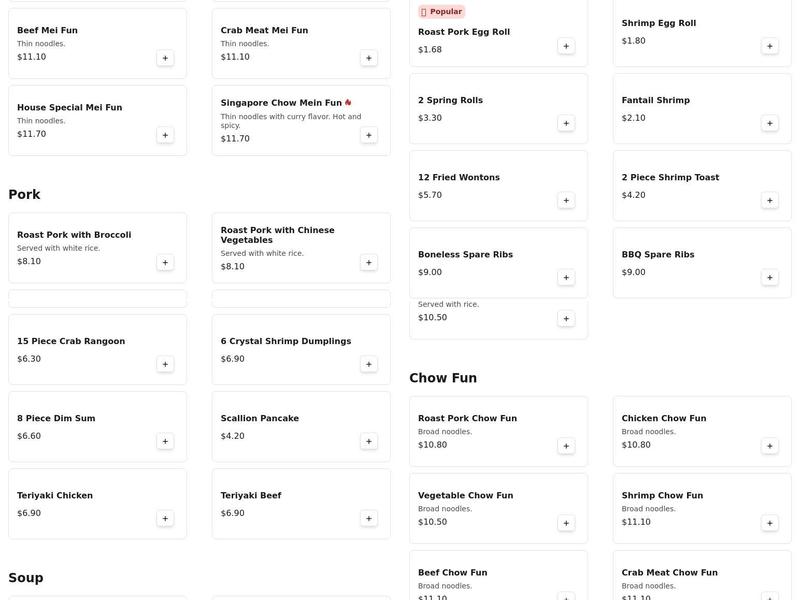
Task: Add Teriyaki Chicken to the order
Action: [x=166, y=518]
